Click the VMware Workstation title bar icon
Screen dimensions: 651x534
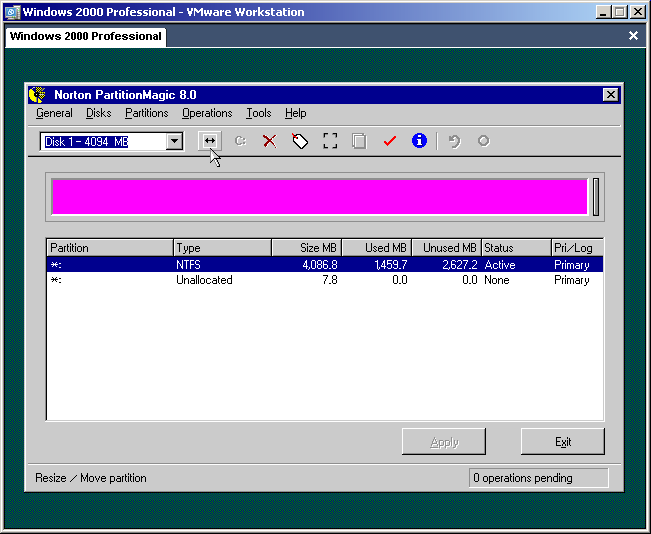12,12
